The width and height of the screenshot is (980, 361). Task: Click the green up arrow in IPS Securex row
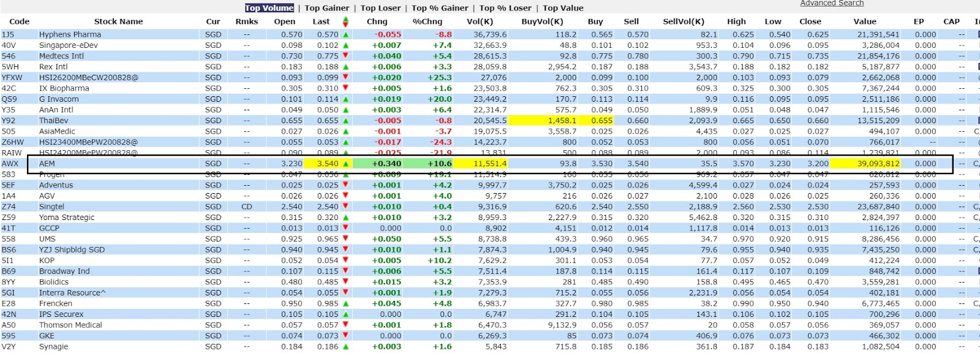pyautogui.click(x=345, y=314)
